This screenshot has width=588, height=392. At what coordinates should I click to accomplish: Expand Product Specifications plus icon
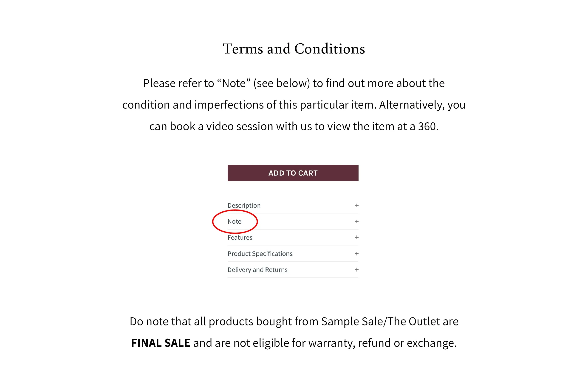pos(356,254)
